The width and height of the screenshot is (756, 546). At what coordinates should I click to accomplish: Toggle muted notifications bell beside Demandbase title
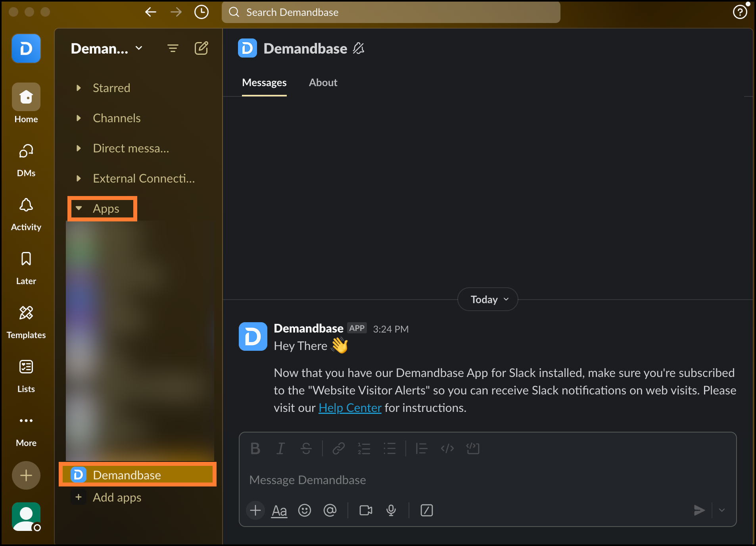[x=358, y=48]
